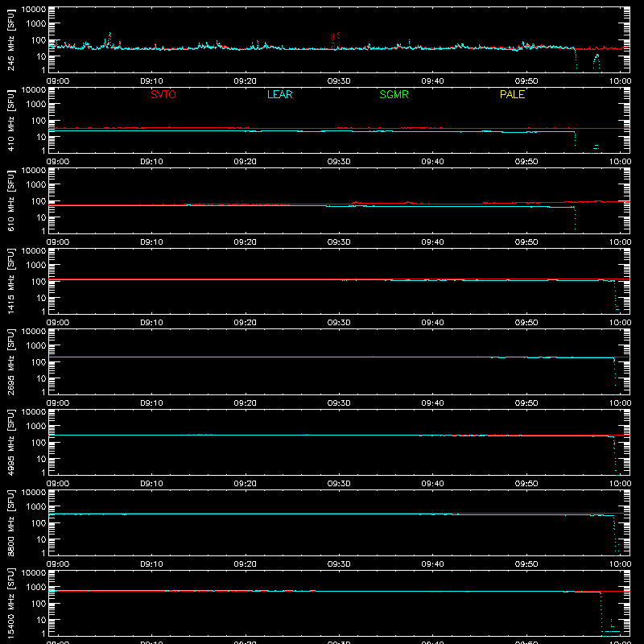The width and height of the screenshot is (644, 644).
Task: Click the 1000 tick label on 610 MHz axis
Action: pos(36,184)
